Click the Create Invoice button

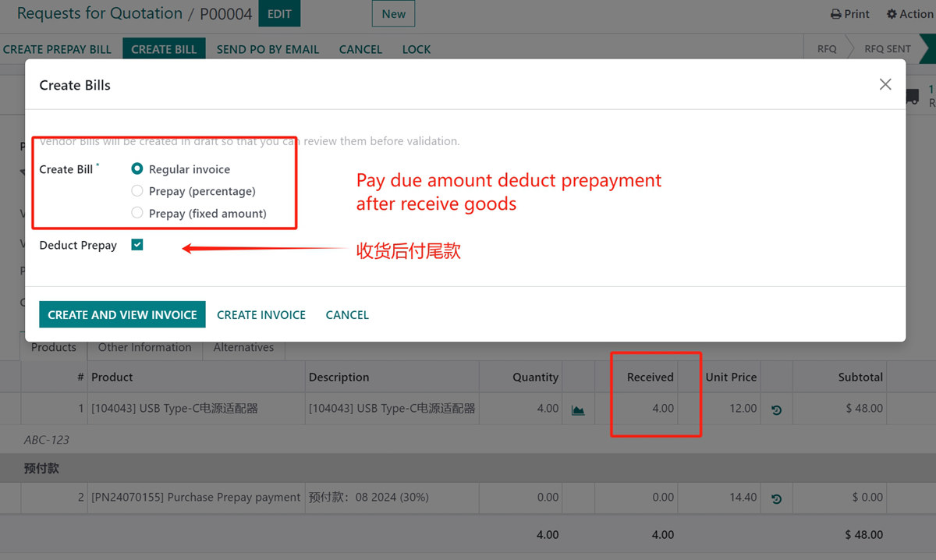pos(261,315)
